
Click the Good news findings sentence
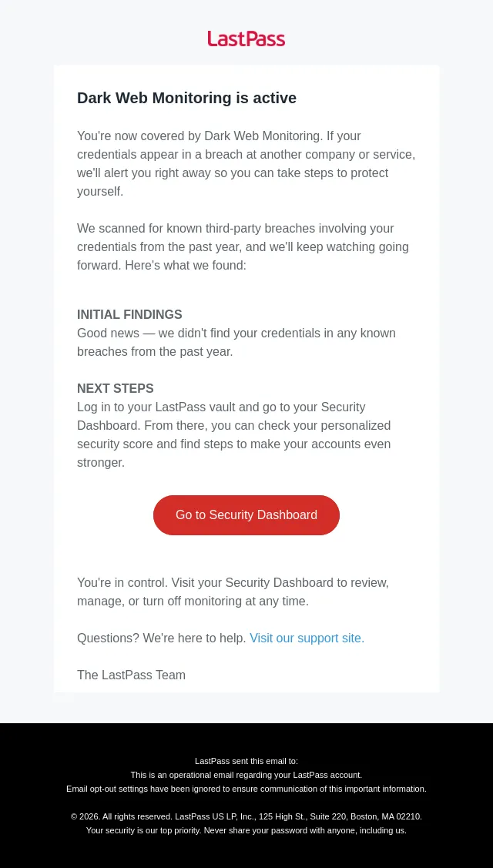point(236,342)
